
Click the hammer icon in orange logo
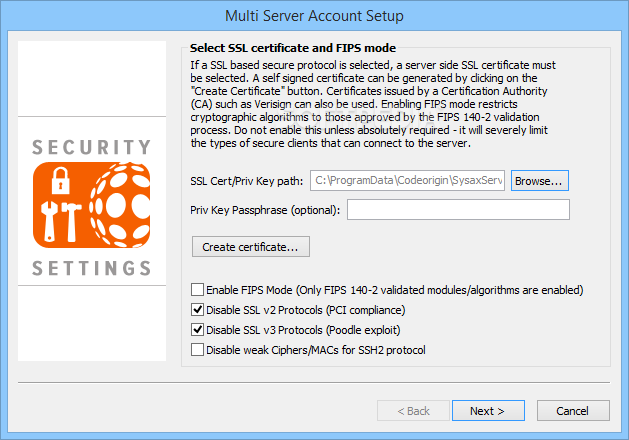(70, 221)
